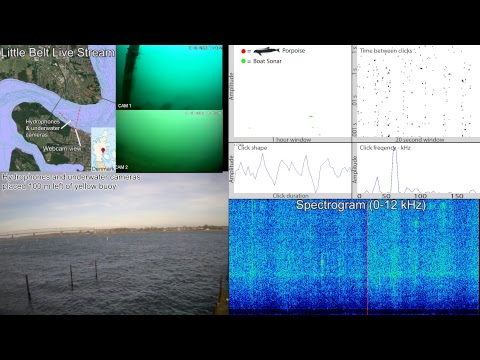Click the 'Spectrogram (0-12 kHz)' title
Screen dimensions: 480x360
tap(361, 205)
